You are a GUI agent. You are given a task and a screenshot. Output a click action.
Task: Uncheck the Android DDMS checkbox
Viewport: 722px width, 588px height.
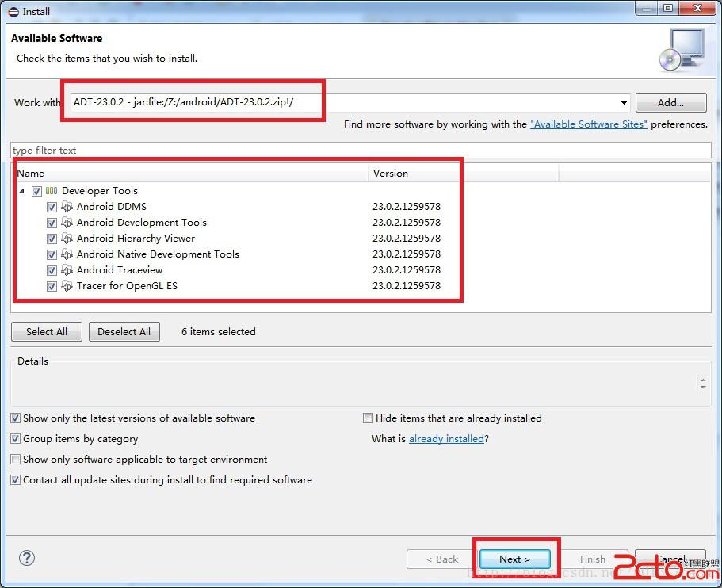click(x=52, y=207)
